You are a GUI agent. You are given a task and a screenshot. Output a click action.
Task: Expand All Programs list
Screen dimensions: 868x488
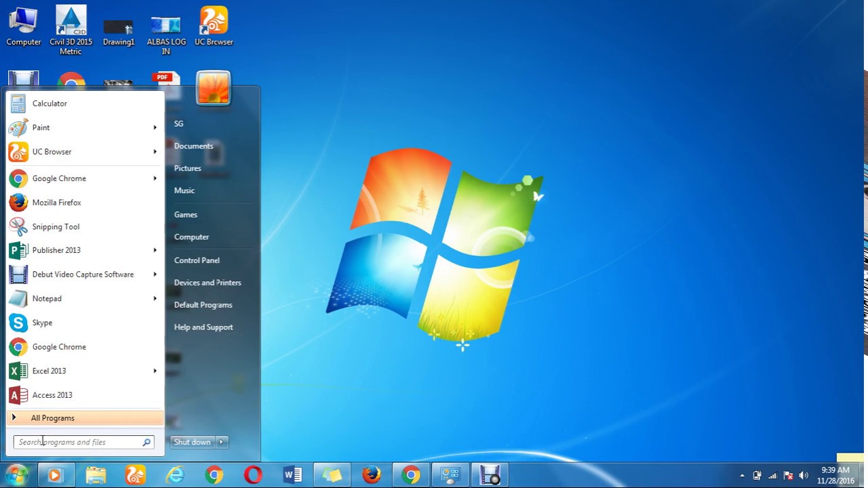(x=52, y=418)
